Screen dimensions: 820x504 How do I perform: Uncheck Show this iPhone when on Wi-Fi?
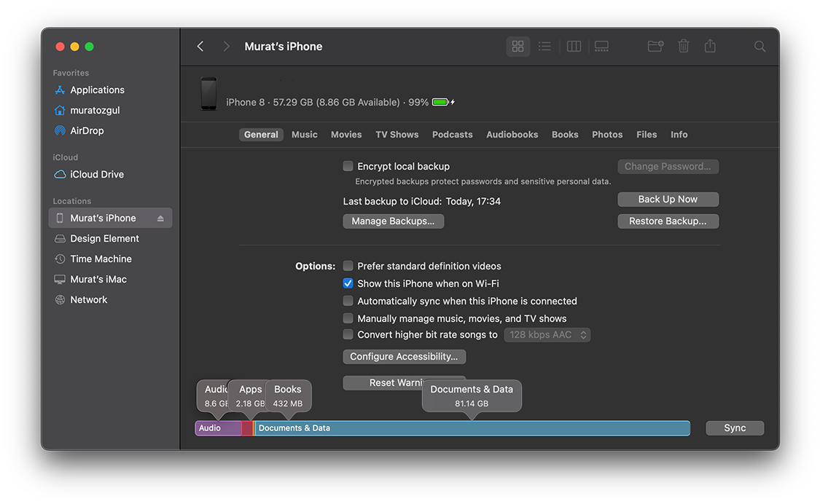pyautogui.click(x=348, y=283)
